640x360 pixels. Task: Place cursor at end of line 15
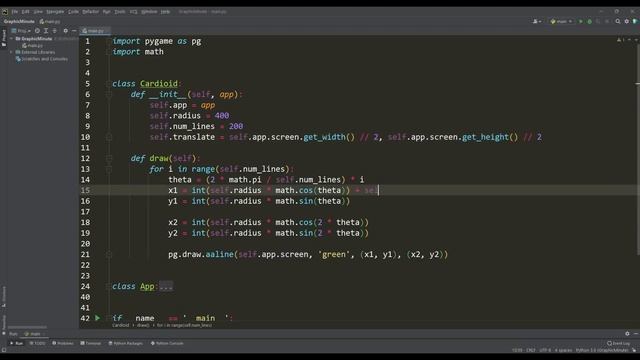point(379,190)
